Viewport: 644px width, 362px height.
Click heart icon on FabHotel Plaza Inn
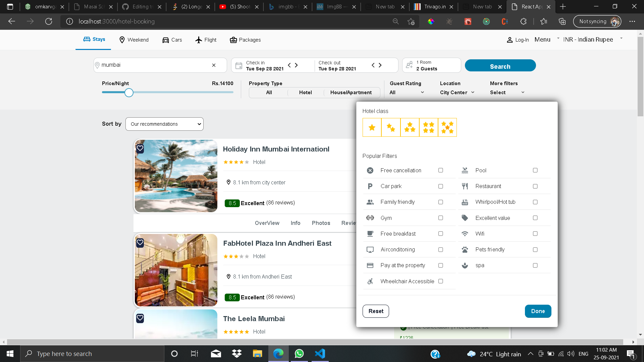(140, 243)
